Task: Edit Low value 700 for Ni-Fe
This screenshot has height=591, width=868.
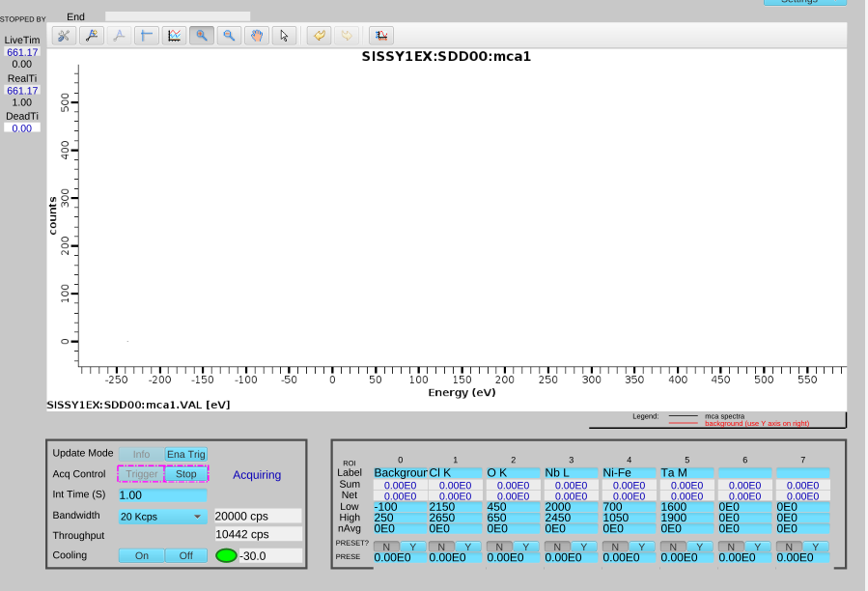Action: [629, 507]
